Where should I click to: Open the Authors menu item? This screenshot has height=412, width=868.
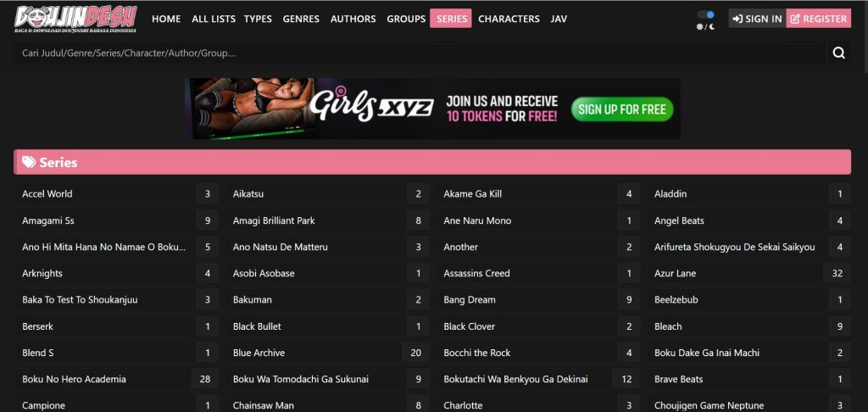[x=353, y=19]
